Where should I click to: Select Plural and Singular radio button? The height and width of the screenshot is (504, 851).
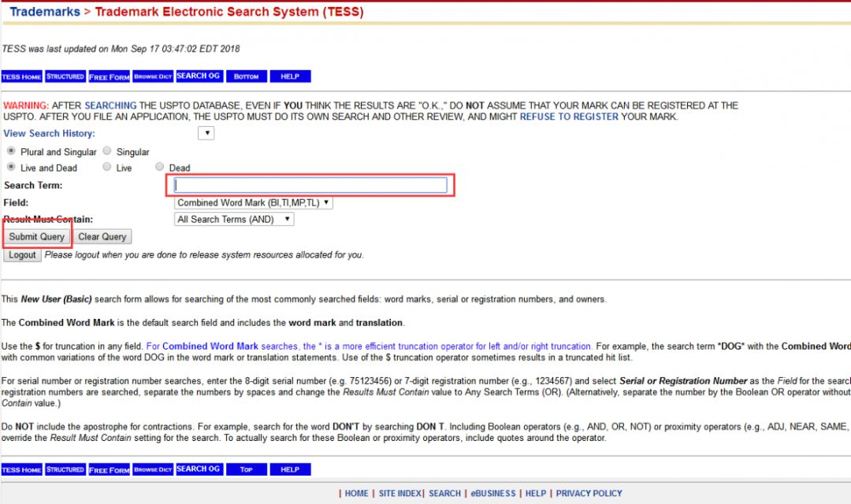pos(11,151)
